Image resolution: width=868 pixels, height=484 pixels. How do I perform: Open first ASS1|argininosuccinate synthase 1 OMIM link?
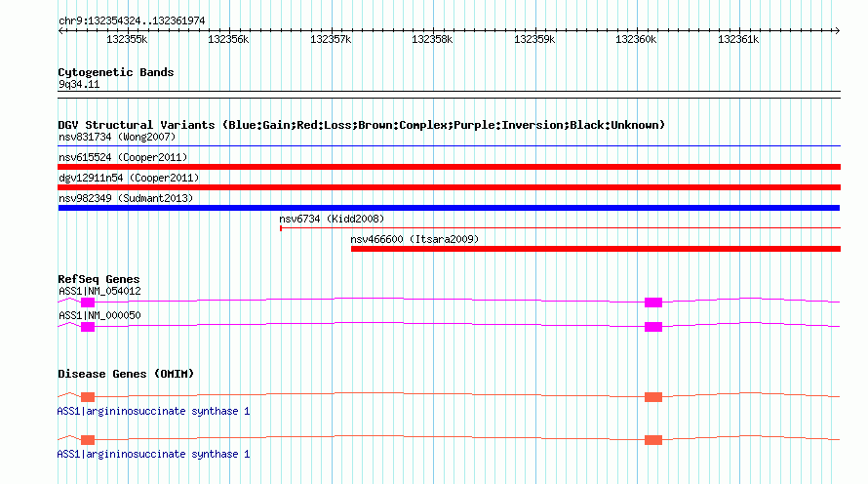153,412
